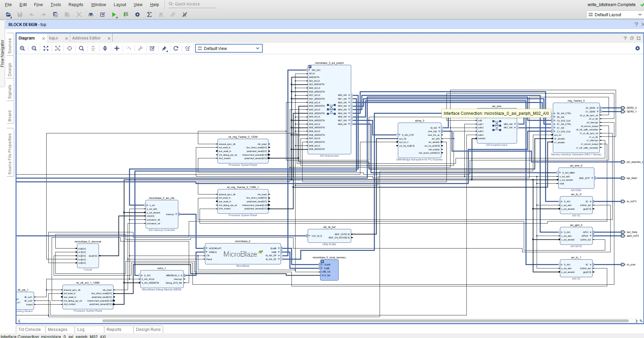Regenerate layout with the refresh icon
644x338 pixels.
click(x=176, y=48)
